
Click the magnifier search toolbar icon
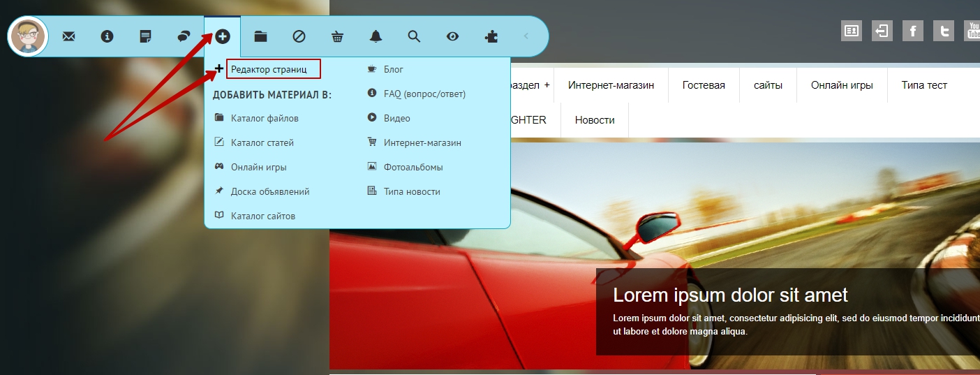click(x=414, y=36)
